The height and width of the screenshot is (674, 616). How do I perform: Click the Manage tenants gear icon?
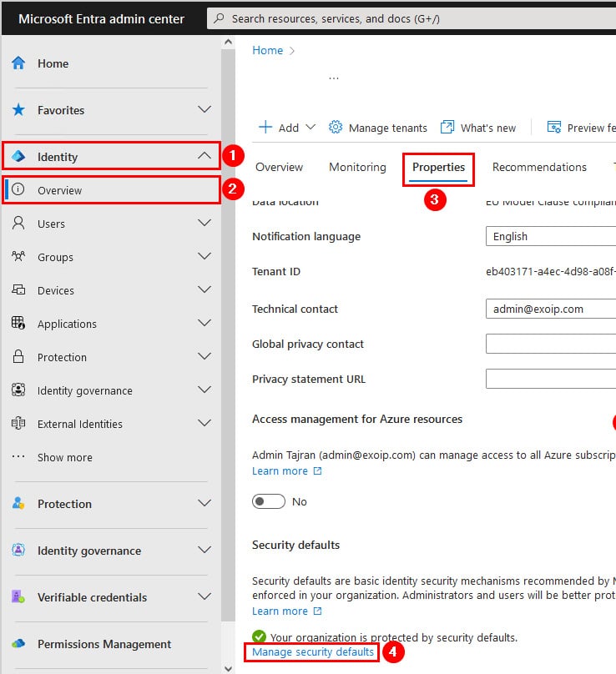336,128
